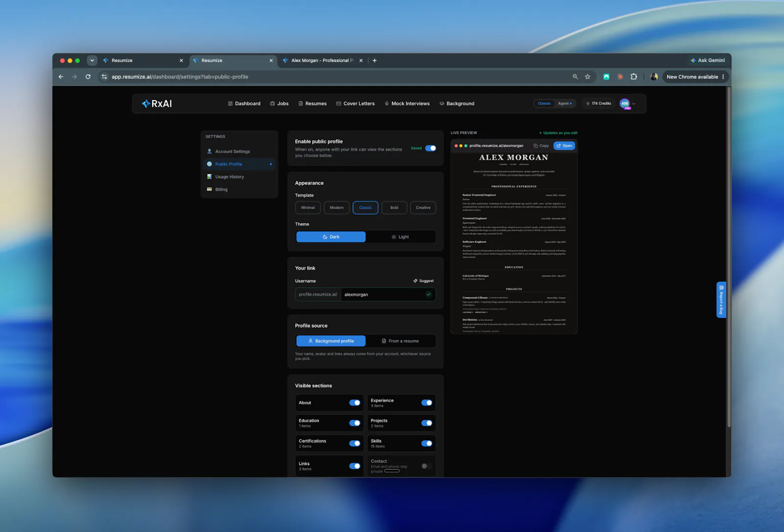
Task: Open Jobs in the top navigation
Action: pos(279,103)
